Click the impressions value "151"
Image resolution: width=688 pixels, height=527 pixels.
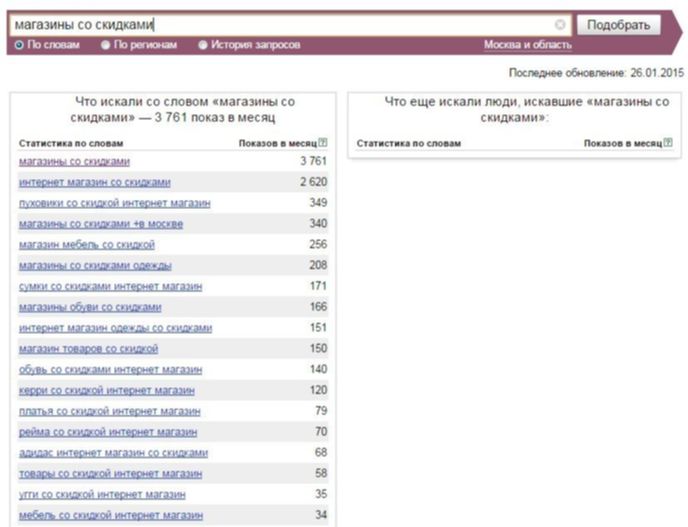point(319,328)
